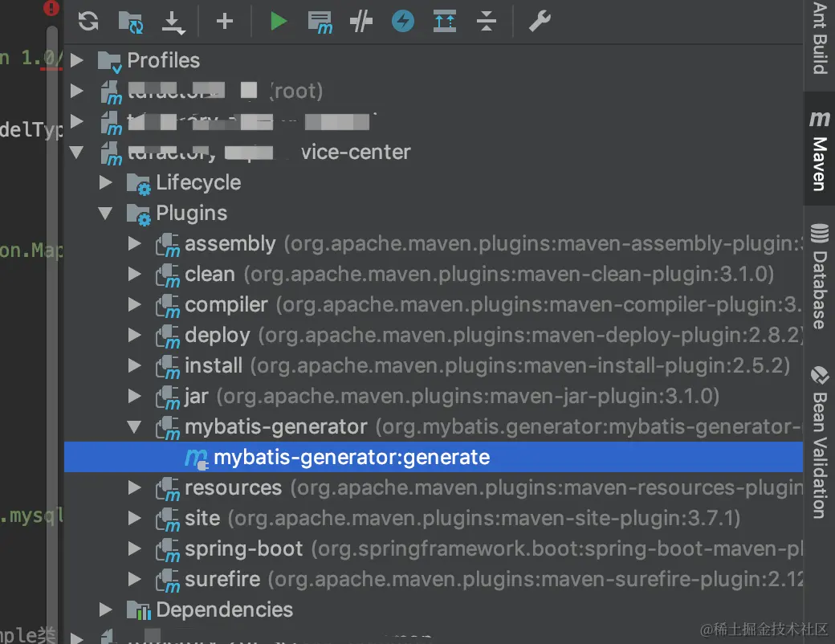835x644 pixels.
Task: Expand the surefire plugin node
Action: (135, 579)
